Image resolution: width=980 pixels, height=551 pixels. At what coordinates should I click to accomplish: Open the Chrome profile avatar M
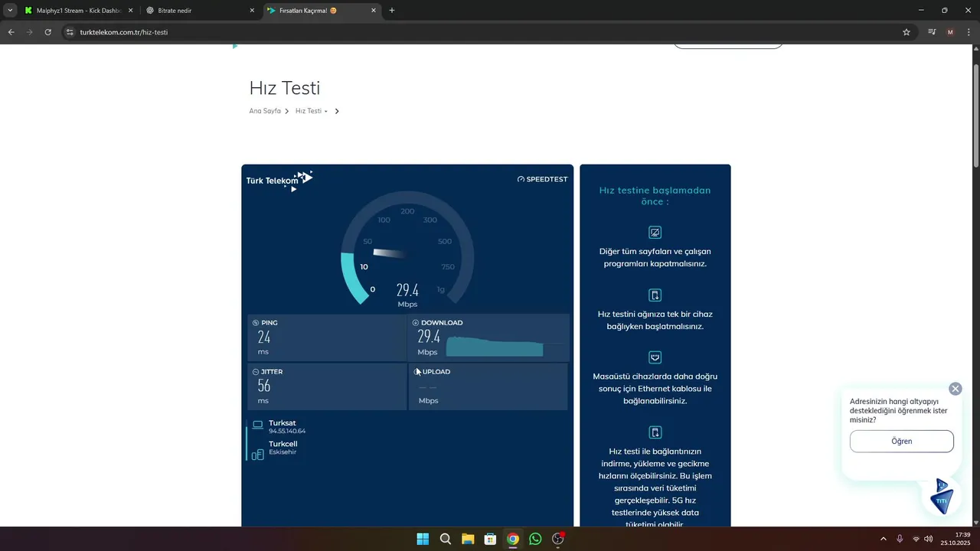[950, 32]
